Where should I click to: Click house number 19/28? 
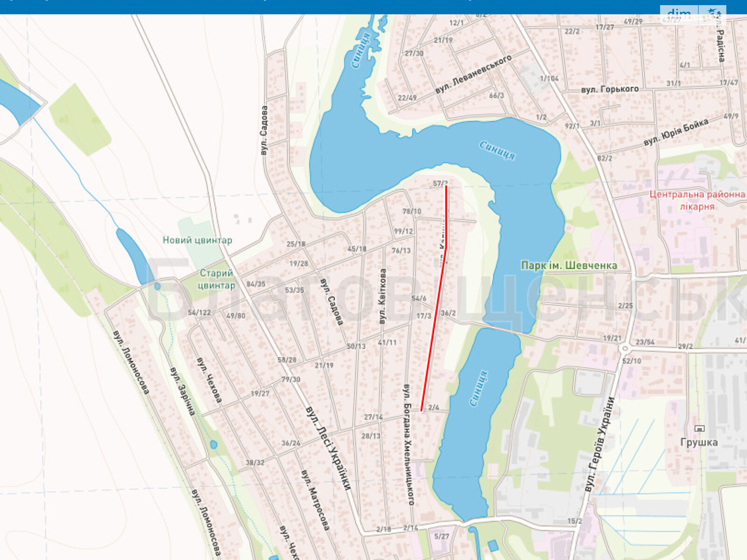(x=299, y=264)
